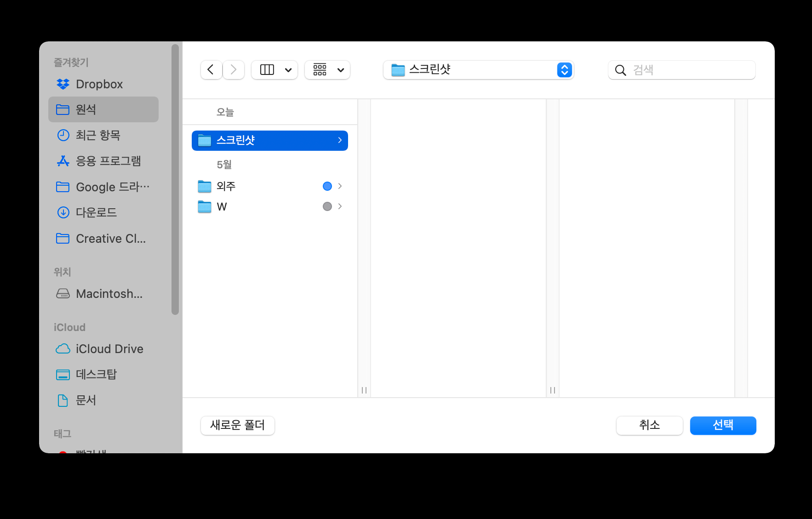Screen dimensions: 812x519
Task: Click the 오늘 group header
Action: (225, 112)
